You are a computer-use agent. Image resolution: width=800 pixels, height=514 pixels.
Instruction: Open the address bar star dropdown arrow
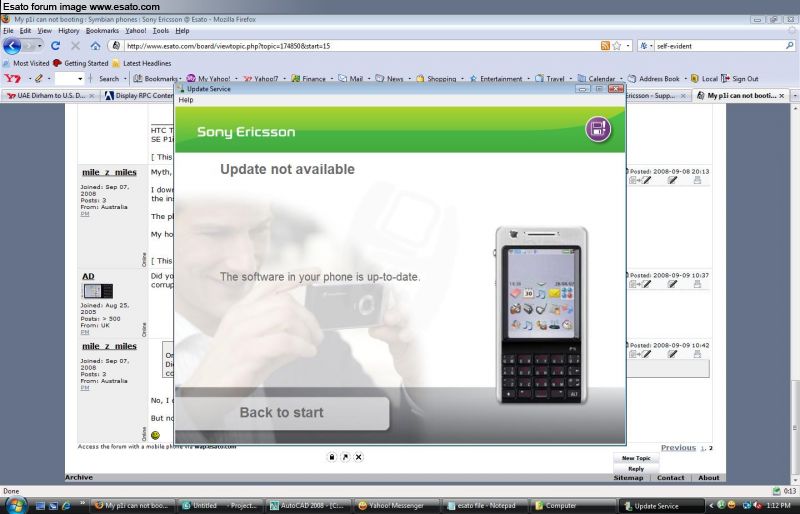point(628,46)
